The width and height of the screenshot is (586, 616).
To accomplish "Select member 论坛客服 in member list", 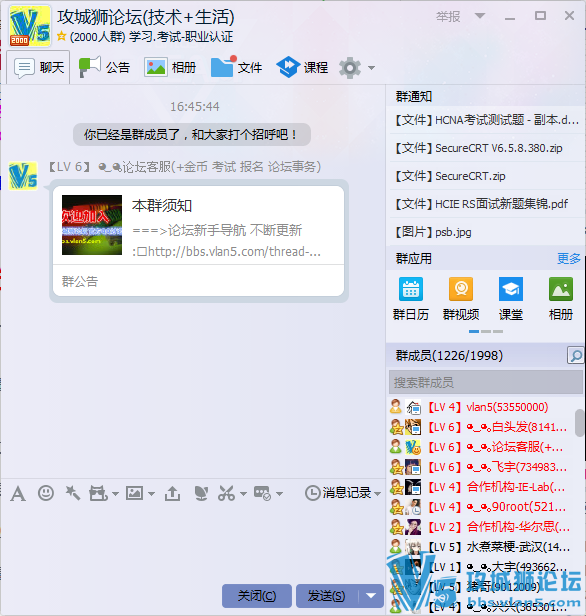I will [481, 447].
